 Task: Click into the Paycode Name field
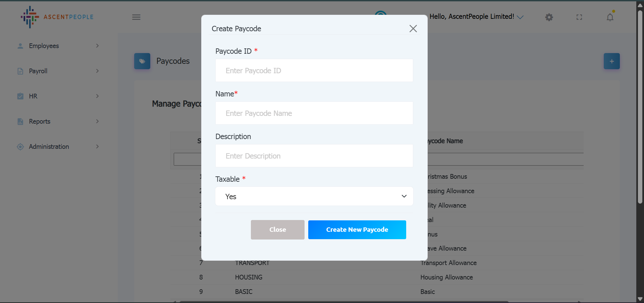[x=314, y=113]
